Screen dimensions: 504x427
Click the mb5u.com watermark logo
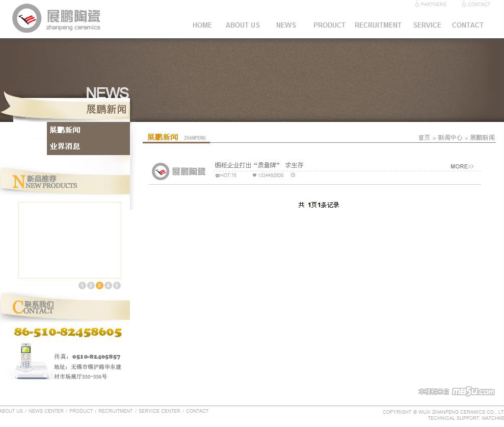pos(472,391)
